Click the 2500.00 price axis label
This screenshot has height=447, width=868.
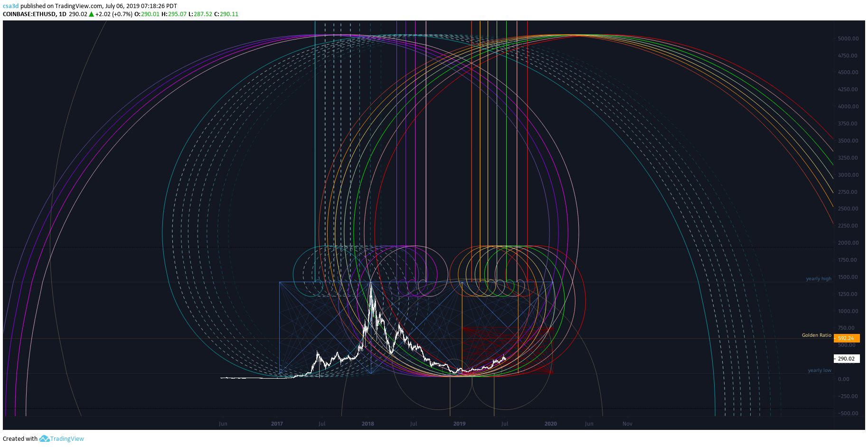(x=848, y=209)
